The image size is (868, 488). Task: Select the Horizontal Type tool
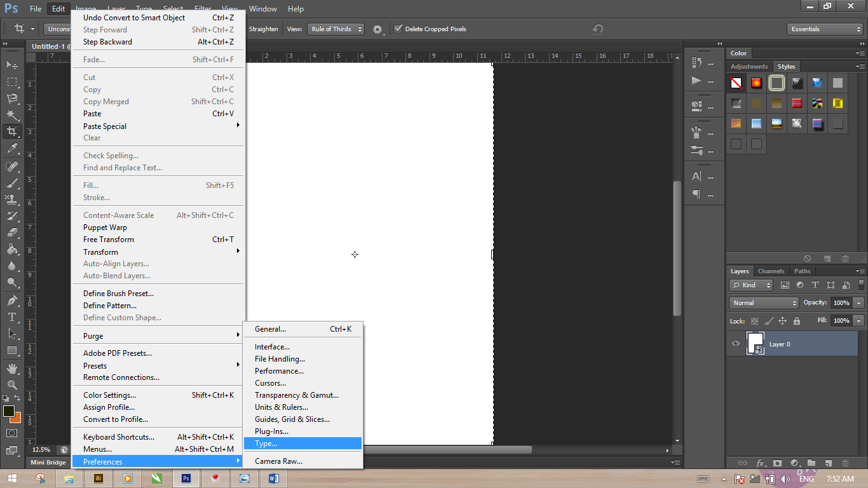11,316
